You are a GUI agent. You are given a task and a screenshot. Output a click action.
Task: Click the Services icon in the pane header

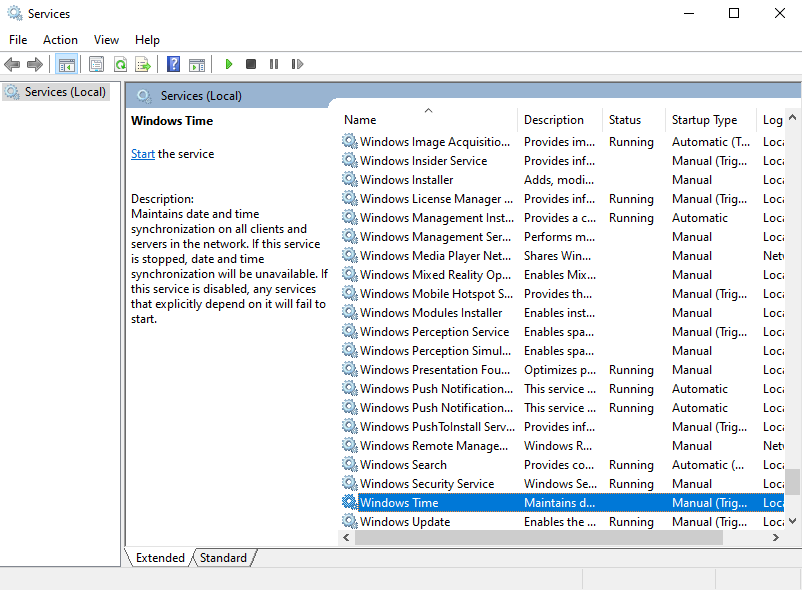(144, 96)
